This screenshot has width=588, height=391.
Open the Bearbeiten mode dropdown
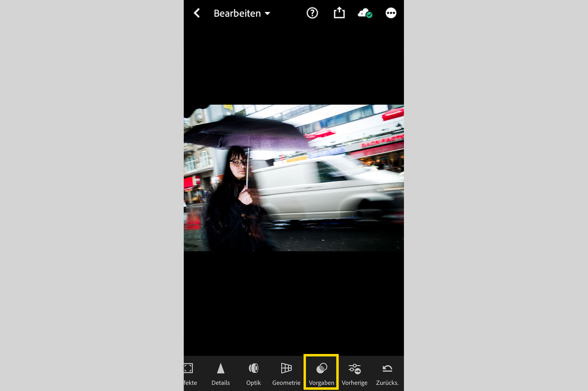point(237,13)
